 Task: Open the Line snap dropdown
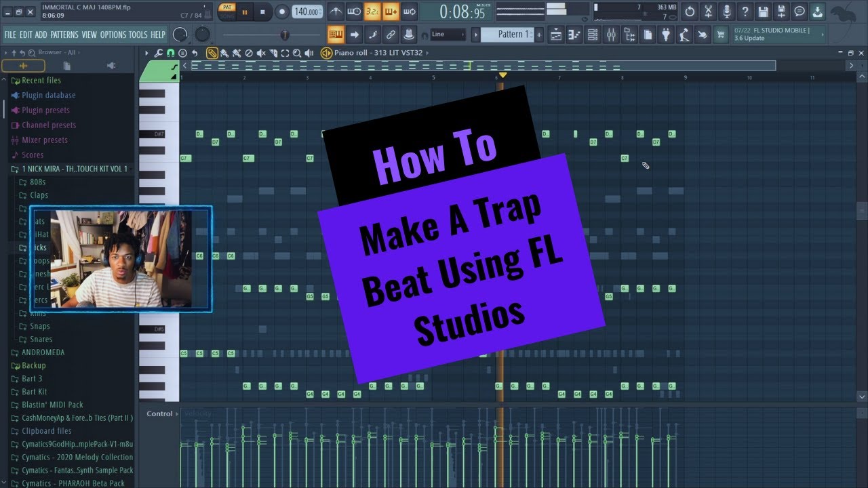click(x=448, y=35)
